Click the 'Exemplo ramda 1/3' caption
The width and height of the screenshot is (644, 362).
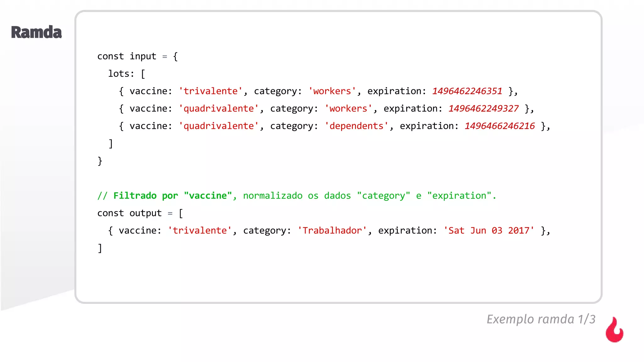541,319
